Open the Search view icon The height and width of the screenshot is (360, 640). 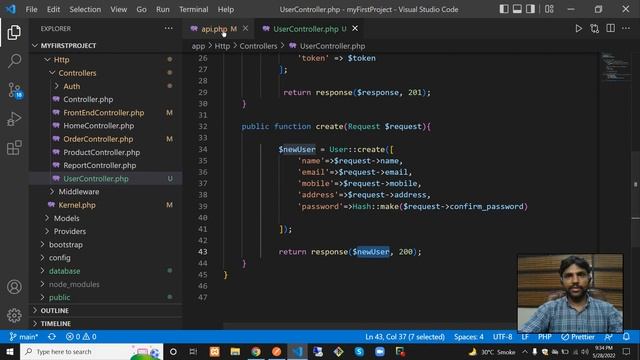point(14,61)
